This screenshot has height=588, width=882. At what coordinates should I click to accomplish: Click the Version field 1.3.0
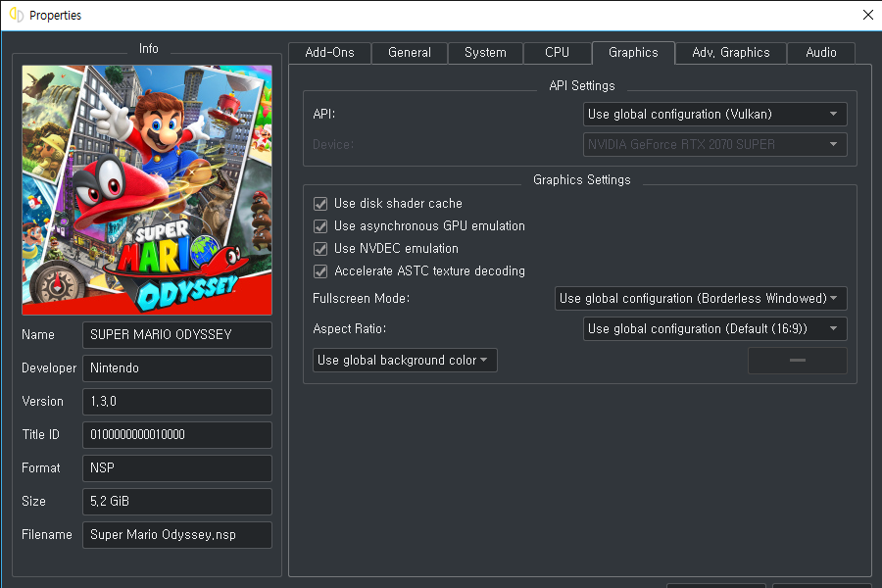(177, 401)
